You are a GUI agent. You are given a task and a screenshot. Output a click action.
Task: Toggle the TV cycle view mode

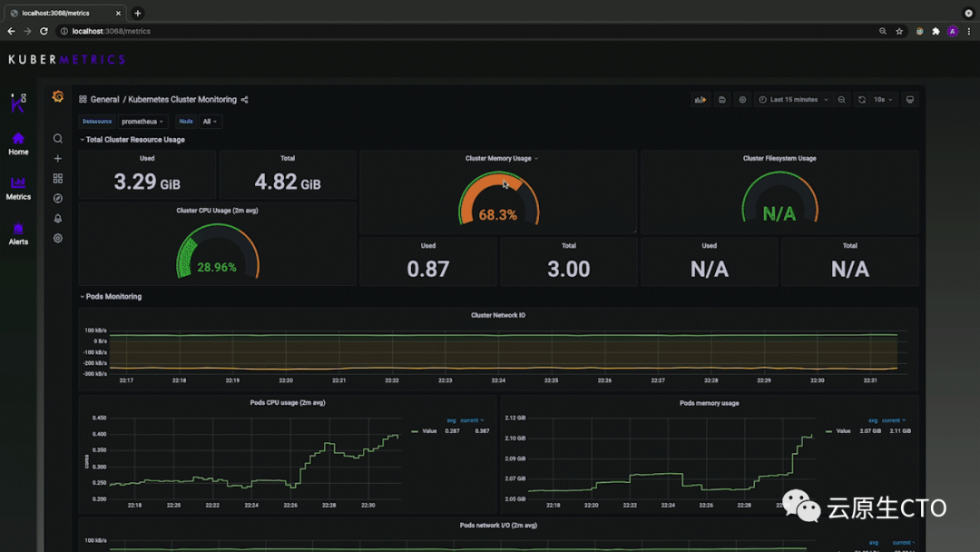(910, 100)
